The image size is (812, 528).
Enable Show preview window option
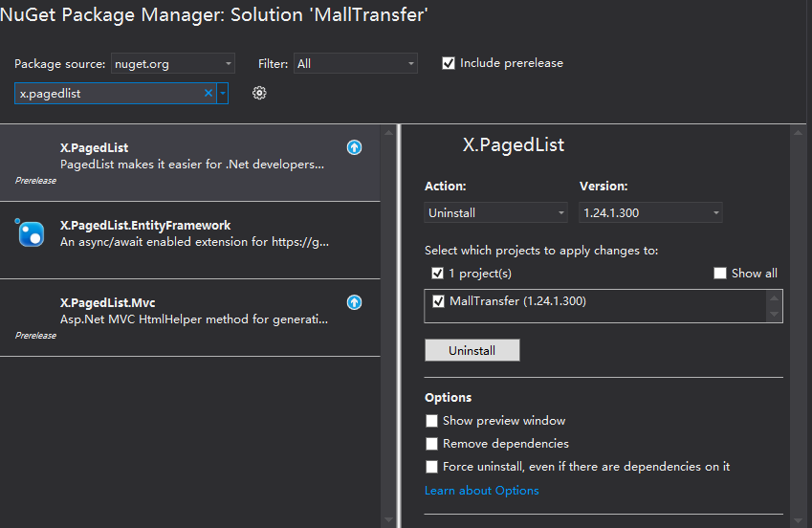[431, 421]
